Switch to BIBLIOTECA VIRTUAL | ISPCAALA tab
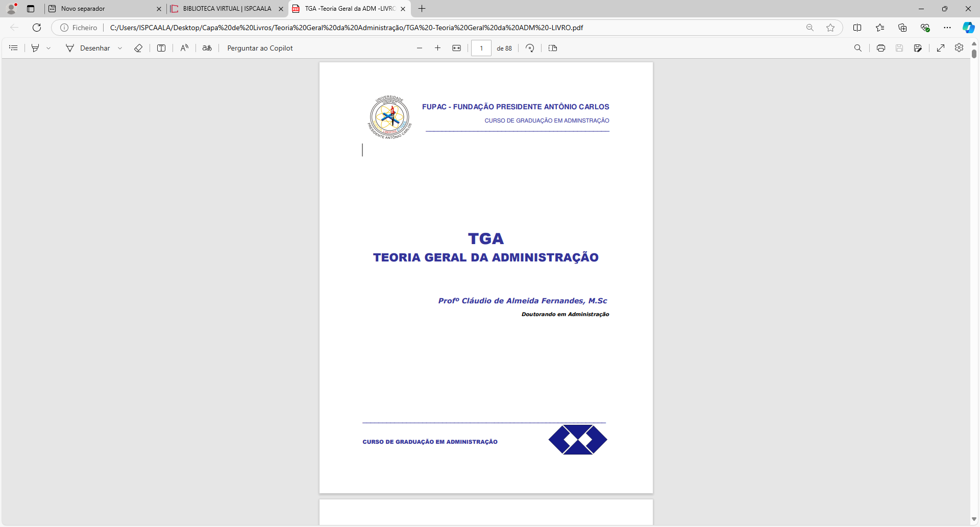 [227, 9]
